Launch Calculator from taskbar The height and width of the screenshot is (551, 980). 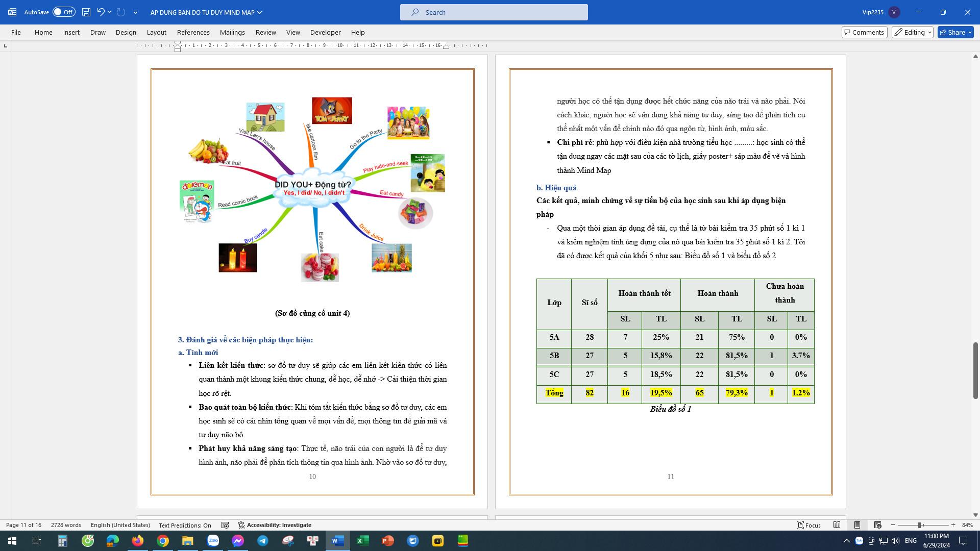click(62, 541)
